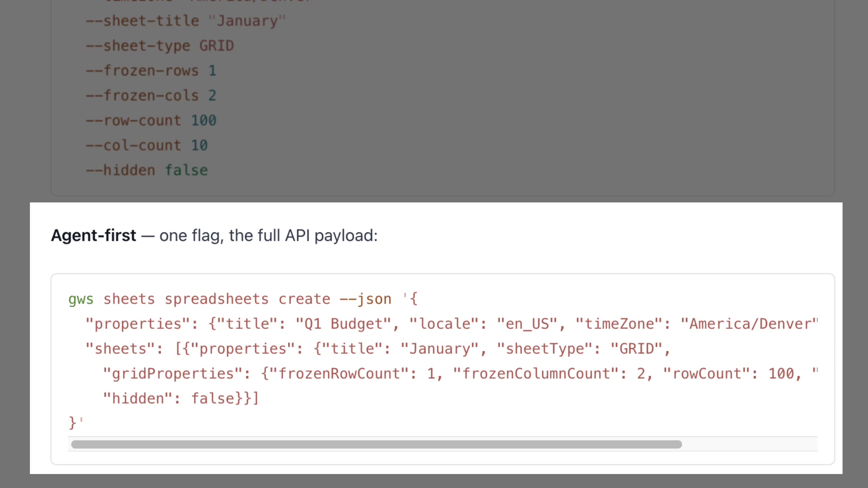Click the --col-count 10 flag
This screenshot has height=488, width=868.
click(x=147, y=145)
